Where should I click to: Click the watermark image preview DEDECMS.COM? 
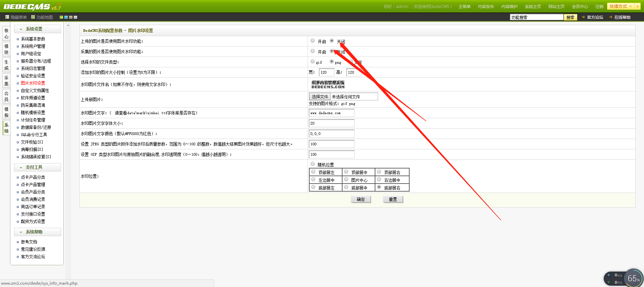point(328,85)
